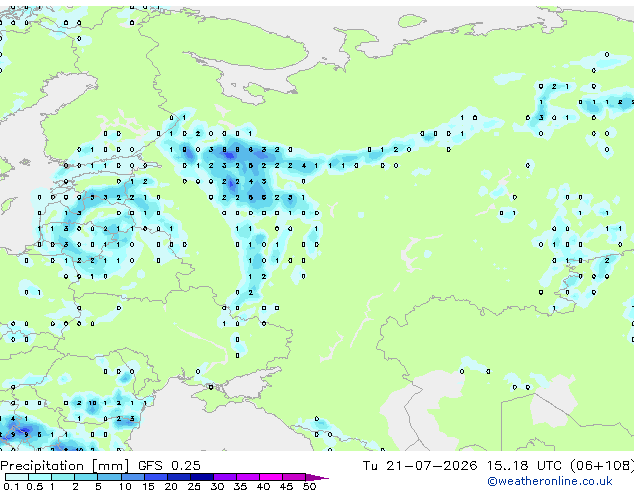Select the 1–2 mm legend swatch

[63, 477]
